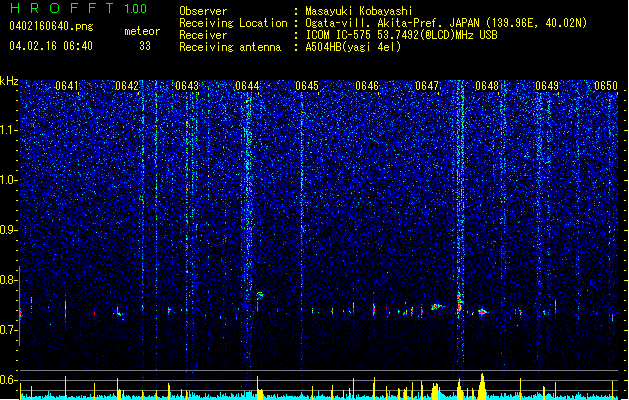Click the 1.1 frequency axis label

pyautogui.click(x=8, y=130)
